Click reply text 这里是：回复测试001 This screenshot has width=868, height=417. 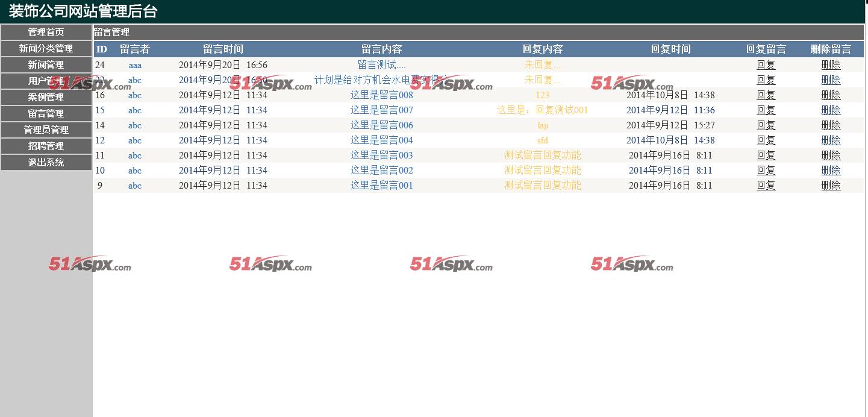point(543,110)
